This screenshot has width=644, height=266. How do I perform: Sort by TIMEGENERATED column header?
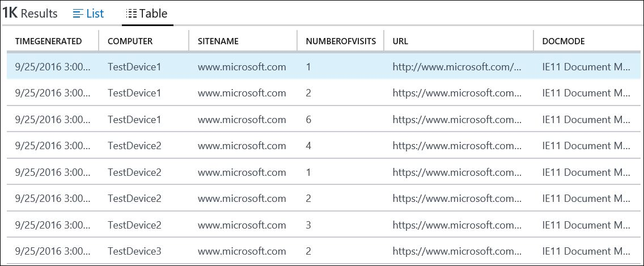click(48, 41)
